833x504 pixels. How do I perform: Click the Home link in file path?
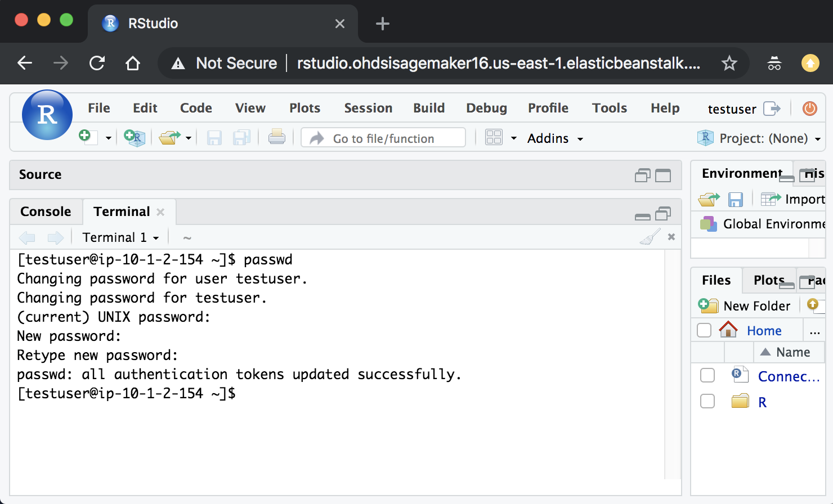[764, 331]
